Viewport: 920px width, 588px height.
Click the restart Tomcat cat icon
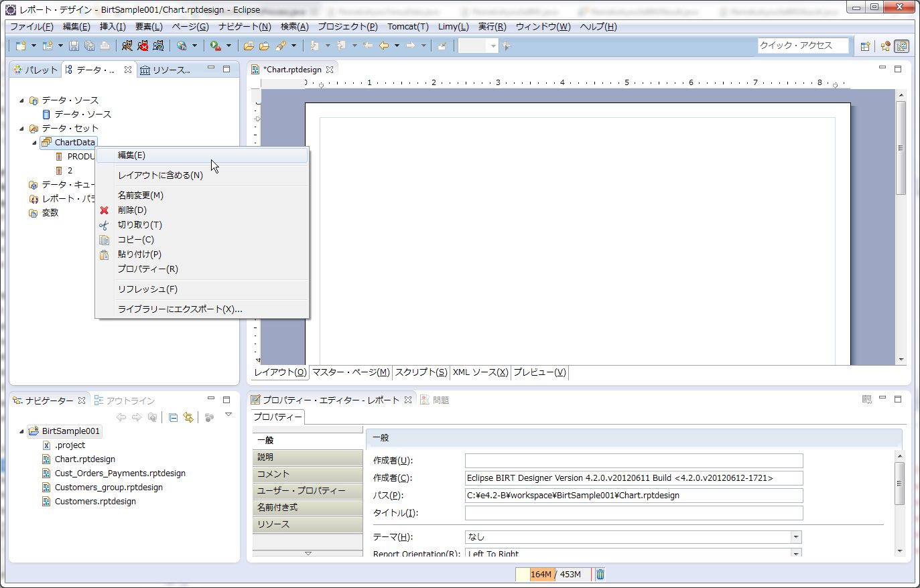[158, 46]
